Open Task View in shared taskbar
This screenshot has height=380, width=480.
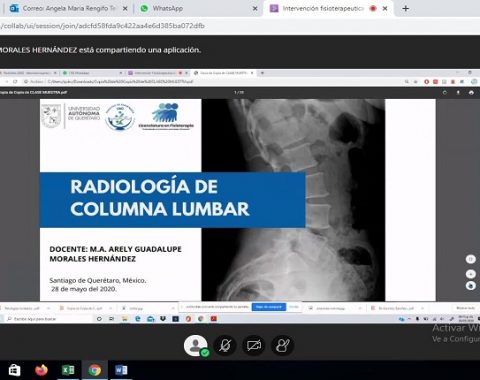tap(112, 319)
